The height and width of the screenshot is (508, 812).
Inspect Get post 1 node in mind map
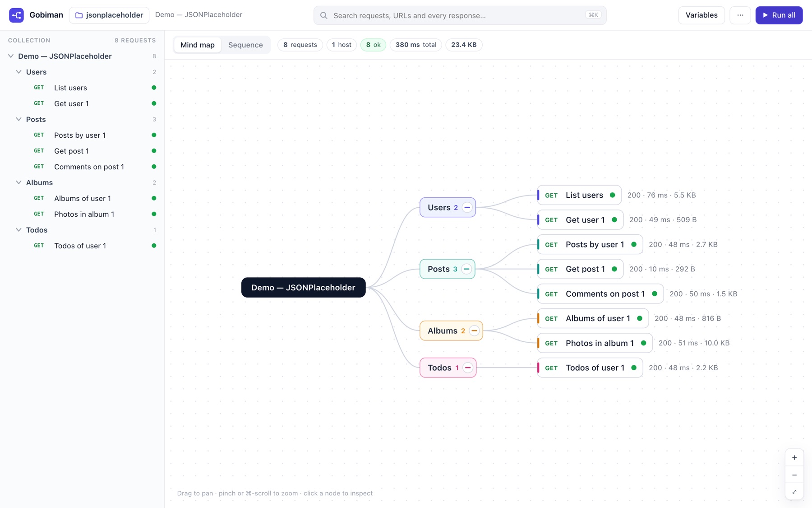click(581, 269)
